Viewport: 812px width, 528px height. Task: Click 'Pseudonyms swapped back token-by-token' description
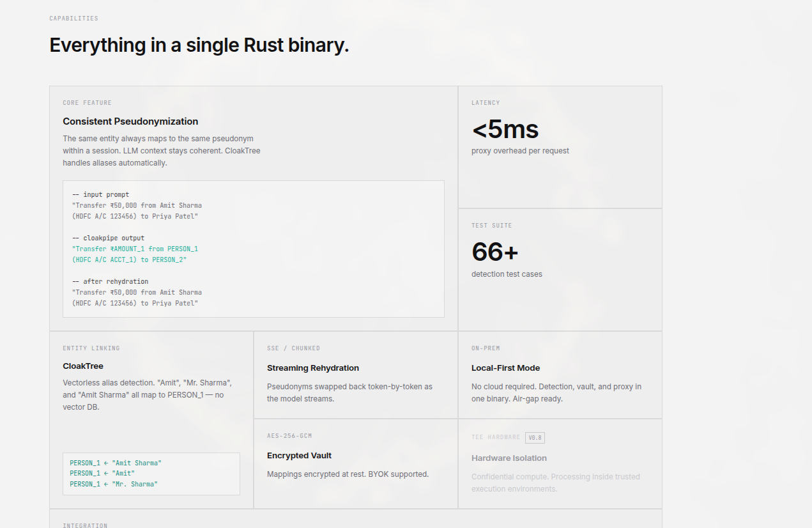coord(349,392)
